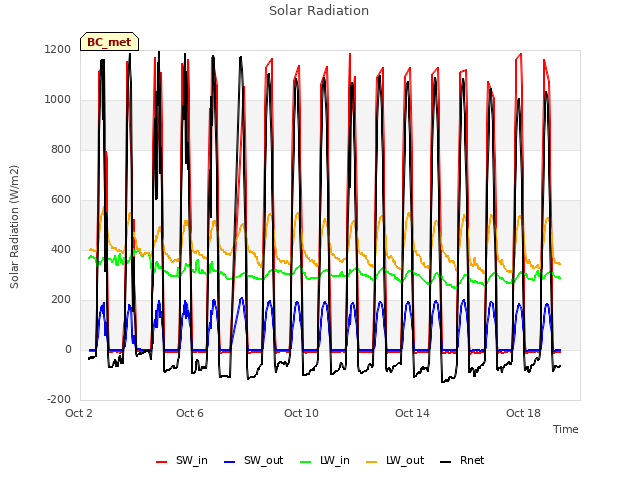This screenshot has height=480, width=640.
Task: Click the orange LW_out legend swatch
Action: point(372,462)
